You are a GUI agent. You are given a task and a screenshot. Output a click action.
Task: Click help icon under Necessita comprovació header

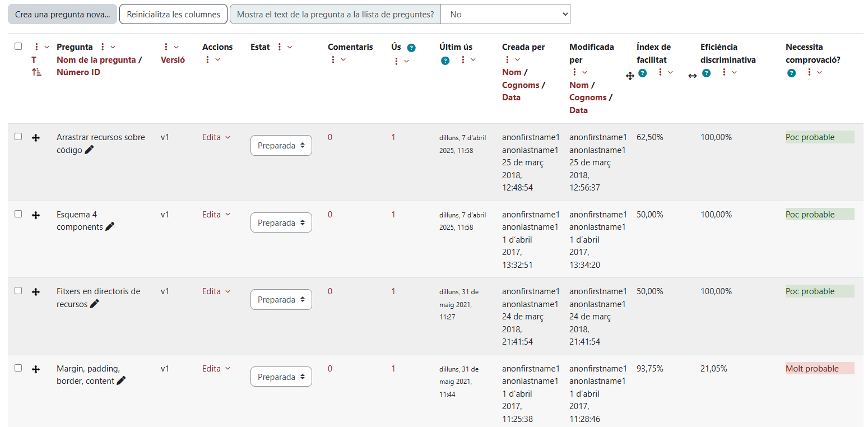pyautogui.click(x=791, y=73)
